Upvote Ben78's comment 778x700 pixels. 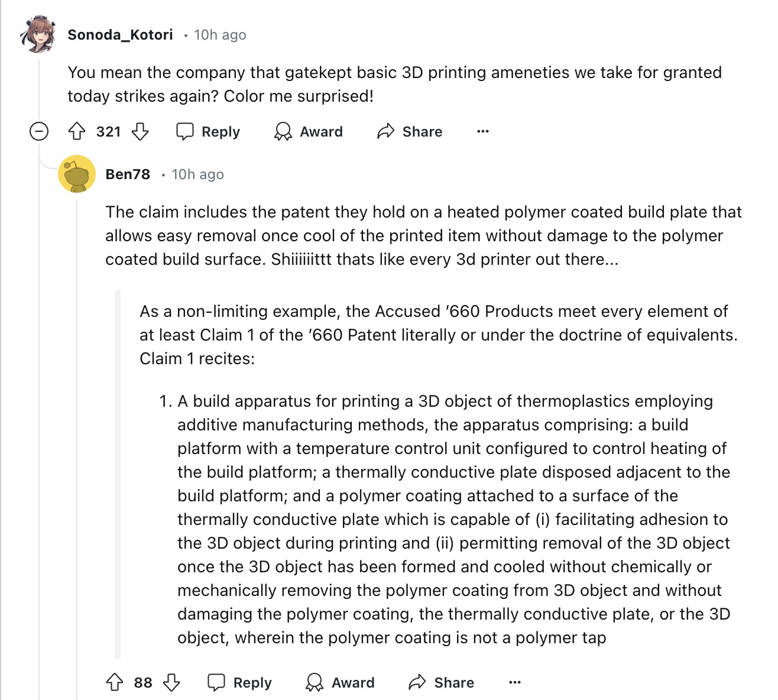[x=115, y=682]
